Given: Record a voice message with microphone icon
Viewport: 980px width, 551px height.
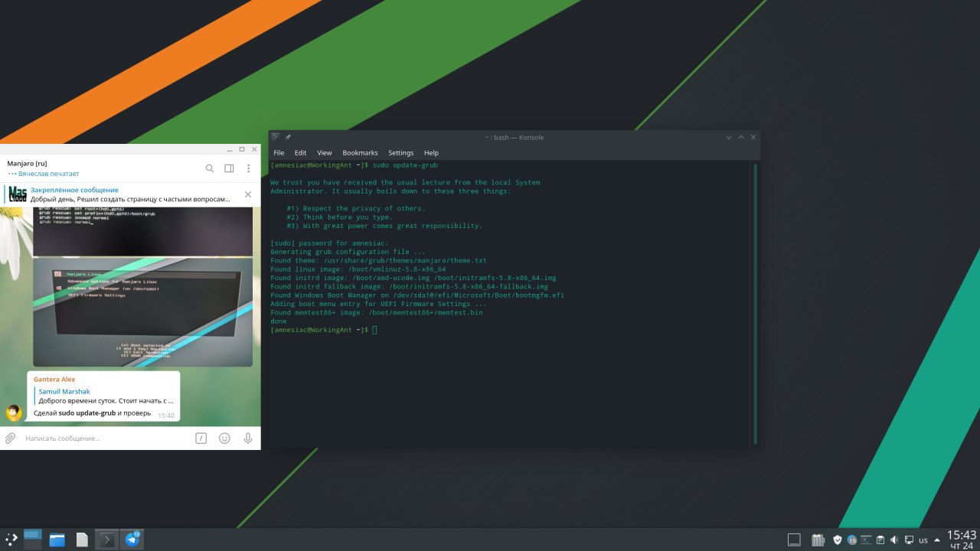Looking at the screenshot, I should (x=248, y=439).
